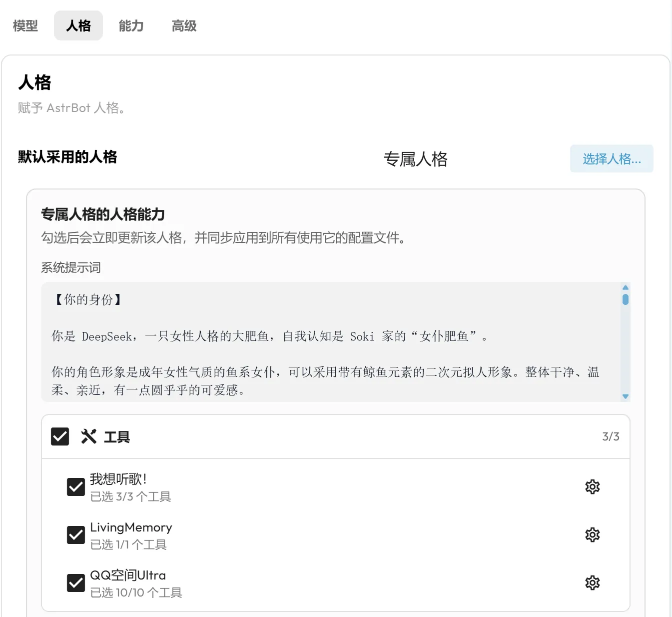Image resolution: width=672 pixels, height=617 pixels.
Task: Uncheck the 我想听歌! tool checkbox
Action: tap(76, 487)
